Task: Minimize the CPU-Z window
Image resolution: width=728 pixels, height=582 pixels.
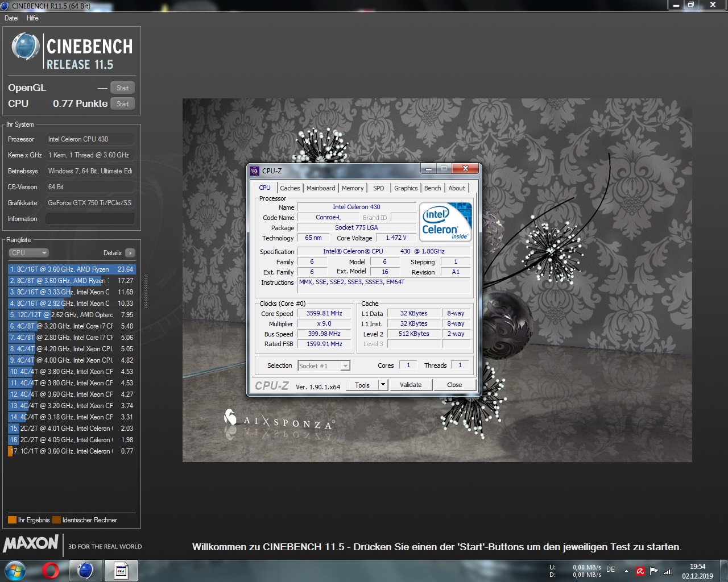Action: click(x=428, y=169)
